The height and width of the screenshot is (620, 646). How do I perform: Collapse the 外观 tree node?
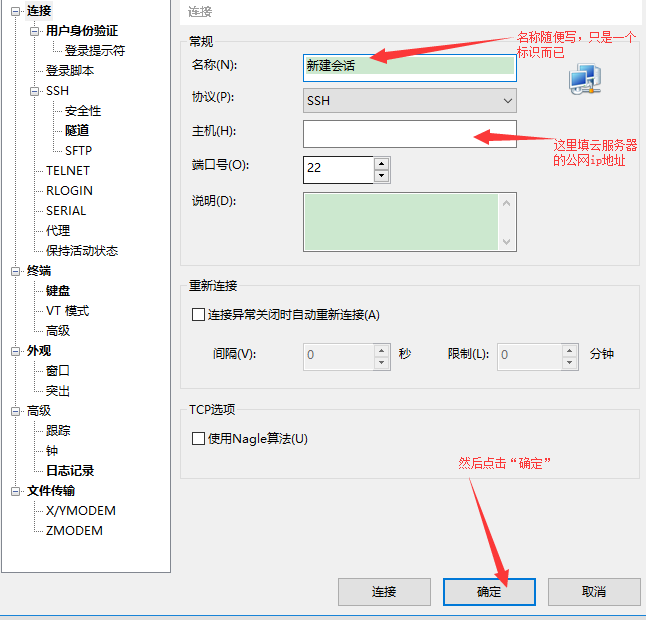[15, 351]
